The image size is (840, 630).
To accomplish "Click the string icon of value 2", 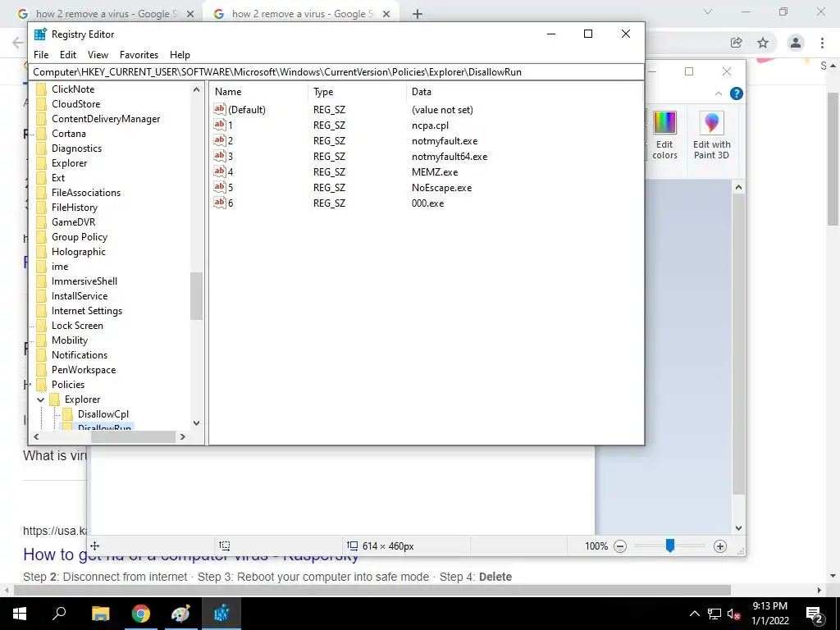I will tap(220, 140).
